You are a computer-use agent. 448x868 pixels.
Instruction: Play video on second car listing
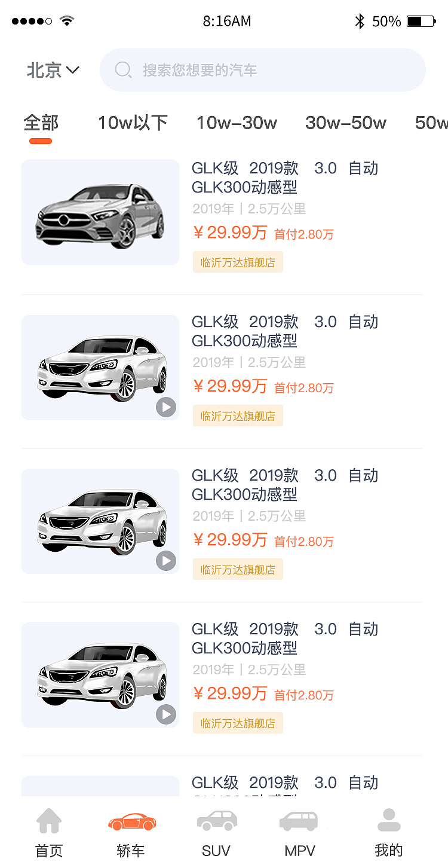166,408
